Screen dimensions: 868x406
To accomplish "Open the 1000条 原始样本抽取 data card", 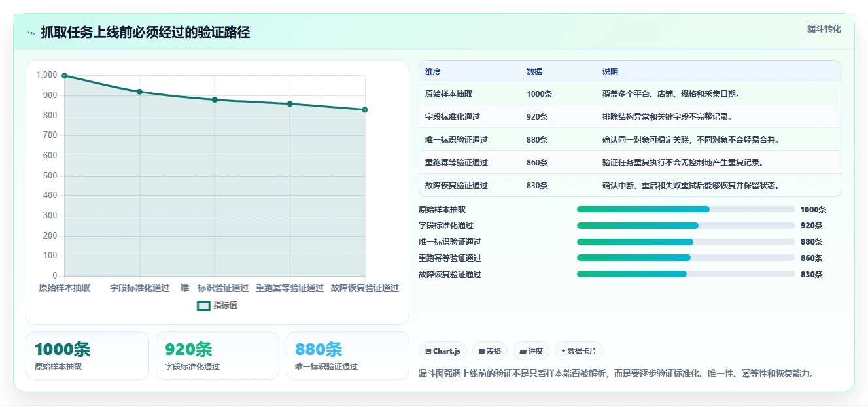I will [x=87, y=356].
